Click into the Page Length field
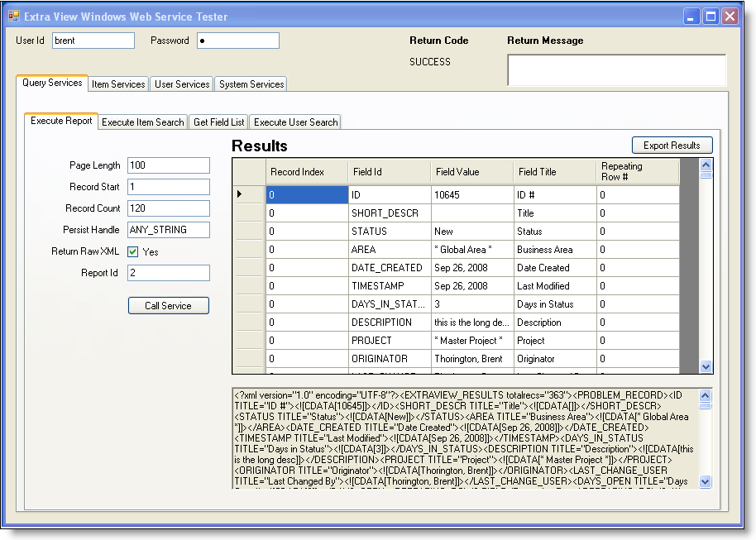756x540 pixels. pyautogui.click(x=169, y=165)
